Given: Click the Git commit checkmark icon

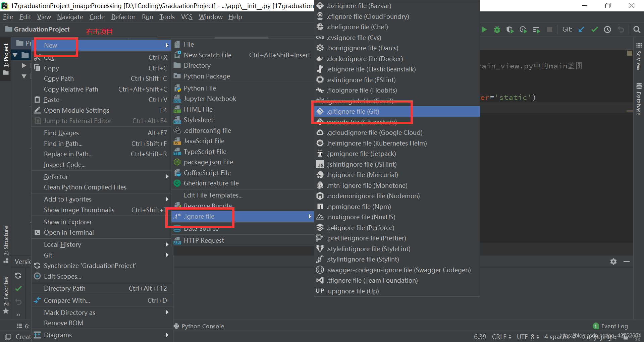Looking at the screenshot, I should click(594, 30).
